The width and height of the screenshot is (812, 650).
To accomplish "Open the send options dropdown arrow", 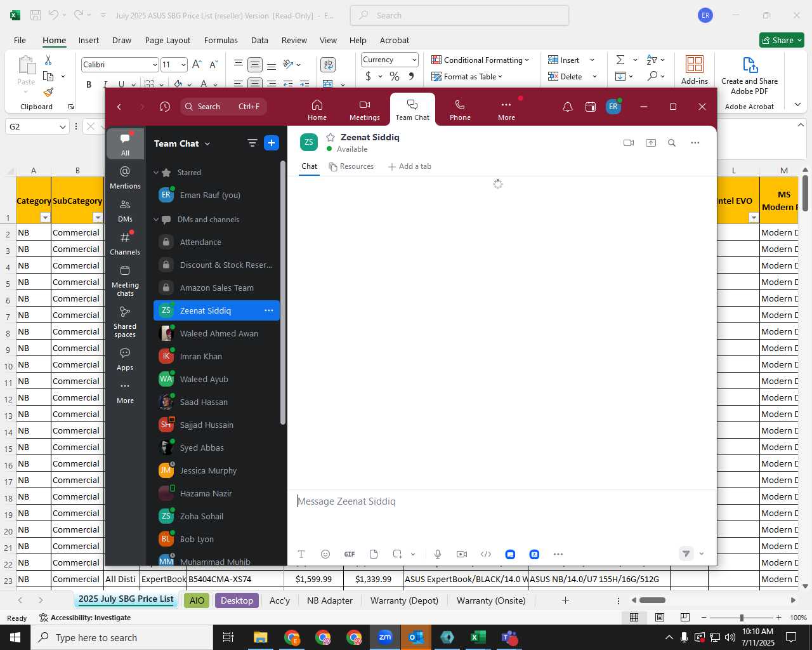I will pos(702,554).
